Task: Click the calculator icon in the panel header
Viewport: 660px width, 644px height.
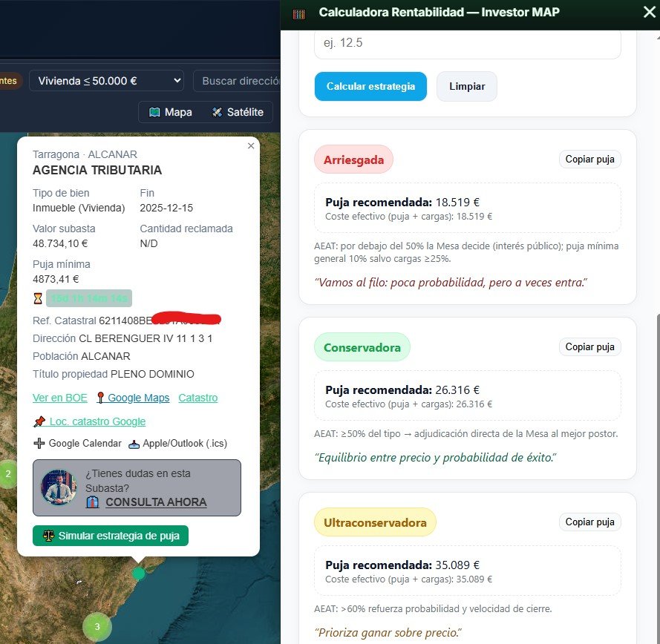Action: (x=300, y=12)
